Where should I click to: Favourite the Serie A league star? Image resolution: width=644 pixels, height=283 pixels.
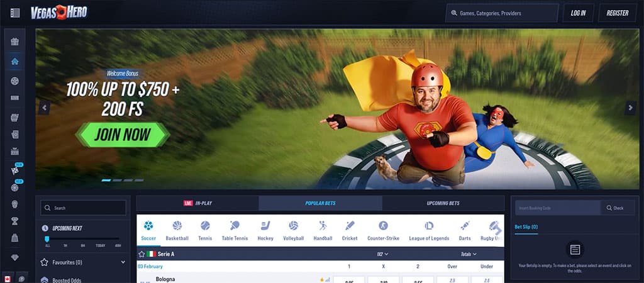click(x=142, y=254)
